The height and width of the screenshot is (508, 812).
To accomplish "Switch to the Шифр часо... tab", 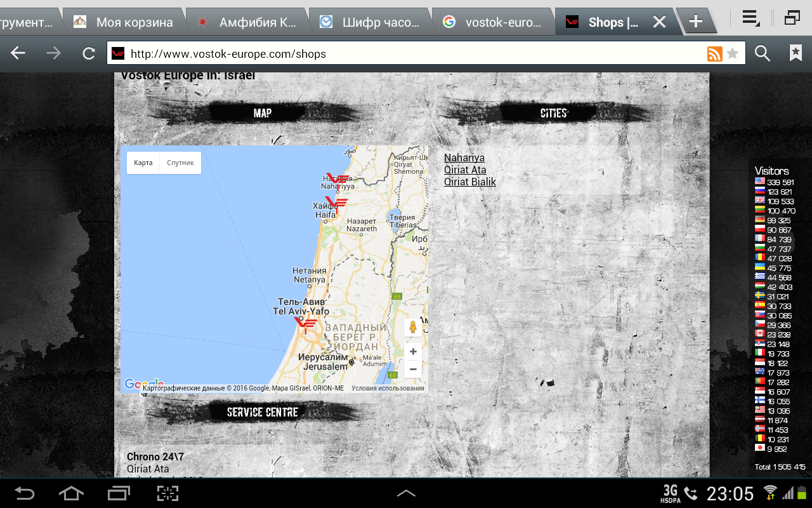I will click(x=374, y=22).
